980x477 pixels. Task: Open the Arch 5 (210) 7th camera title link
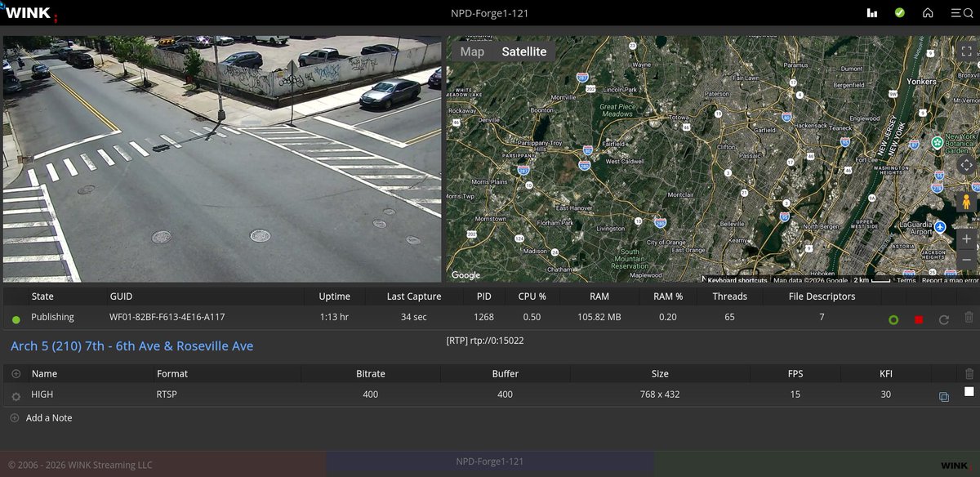coord(132,346)
